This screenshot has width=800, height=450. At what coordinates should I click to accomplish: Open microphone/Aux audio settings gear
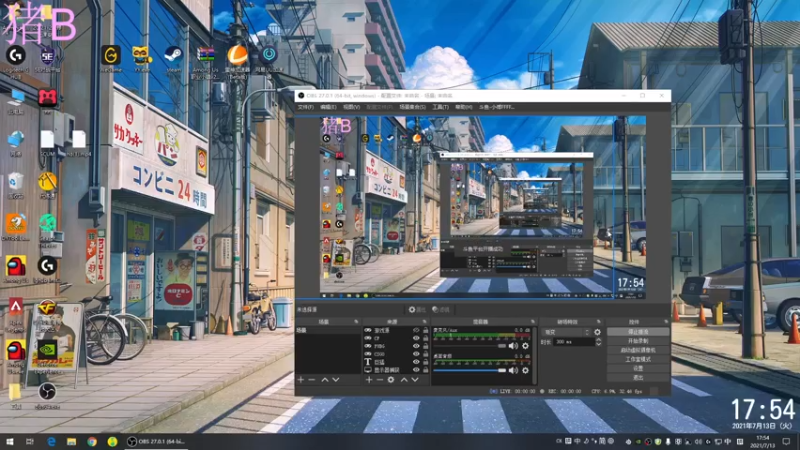coord(526,346)
